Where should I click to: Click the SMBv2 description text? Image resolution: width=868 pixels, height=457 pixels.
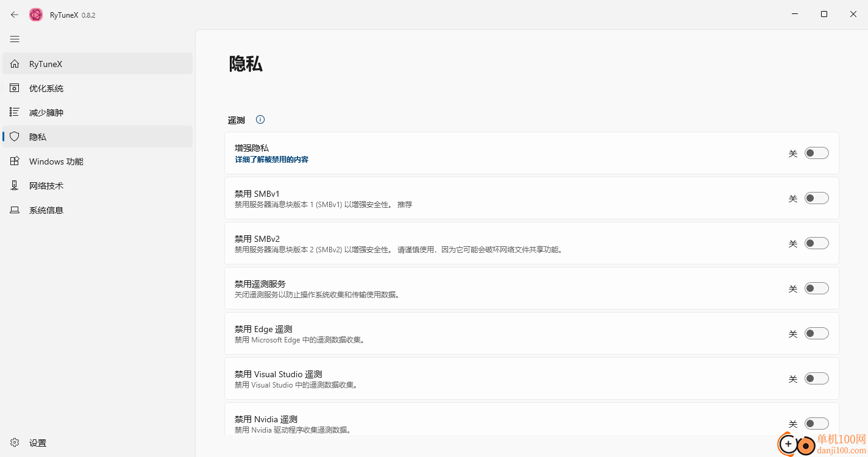click(x=399, y=249)
